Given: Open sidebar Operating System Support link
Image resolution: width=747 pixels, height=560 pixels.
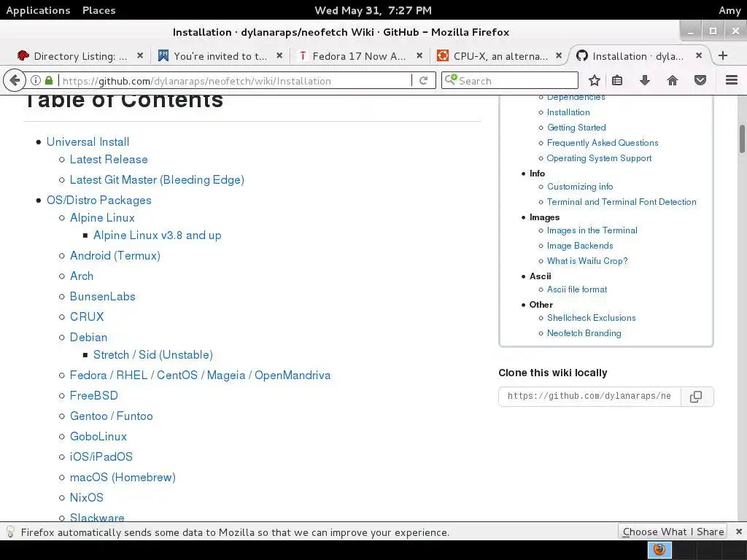Looking at the screenshot, I should (x=599, y=158).
